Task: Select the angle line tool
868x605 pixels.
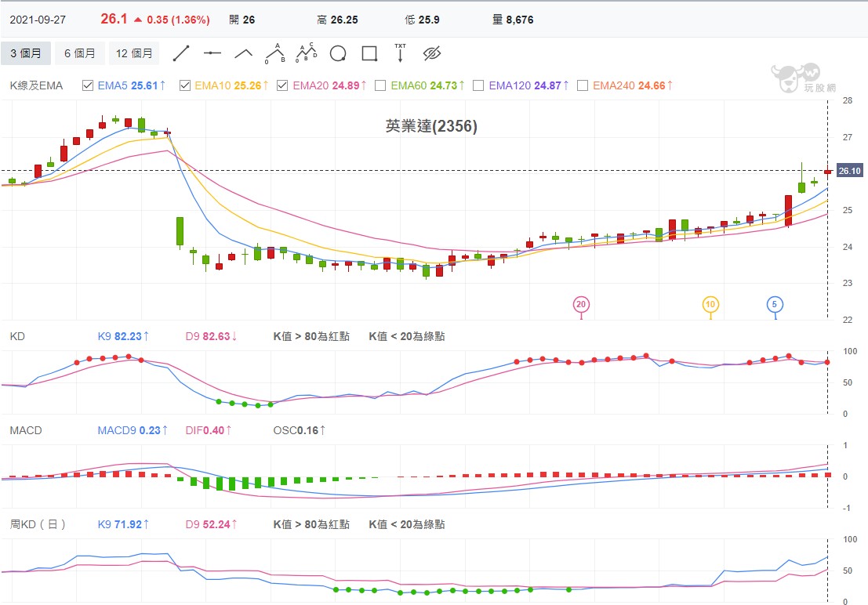Action: coord(244,54)
